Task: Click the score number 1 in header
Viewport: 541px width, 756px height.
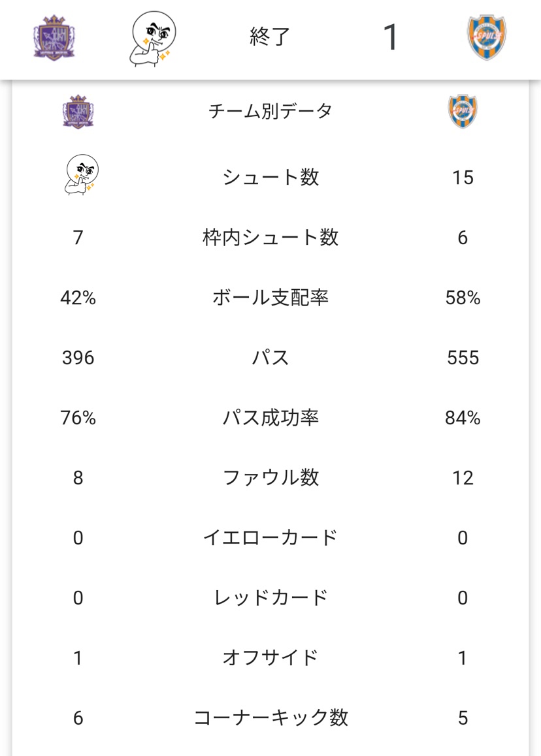Action: click(x=390, y=38)
